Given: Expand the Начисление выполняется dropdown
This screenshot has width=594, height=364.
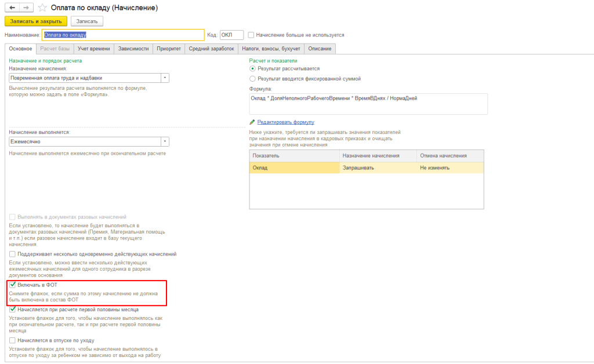Looking at the screenshot, I should point(165,141).
